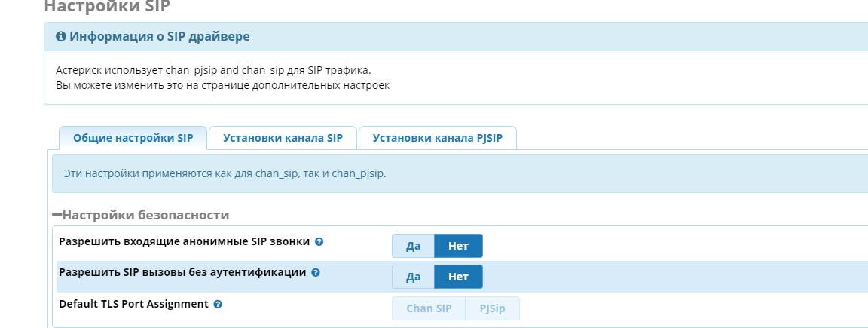
Task: Set TLS port assignment to PJSip
Action: [492, 308]
